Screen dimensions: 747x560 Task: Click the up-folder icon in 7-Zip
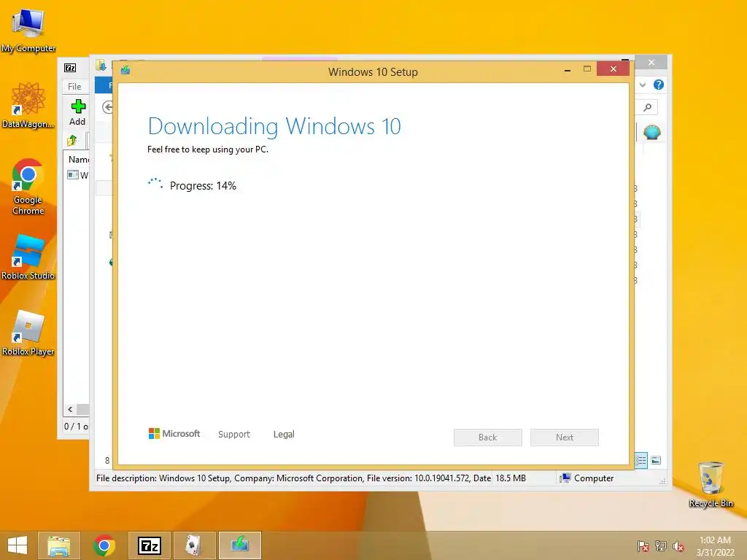(x=72, y=141)
